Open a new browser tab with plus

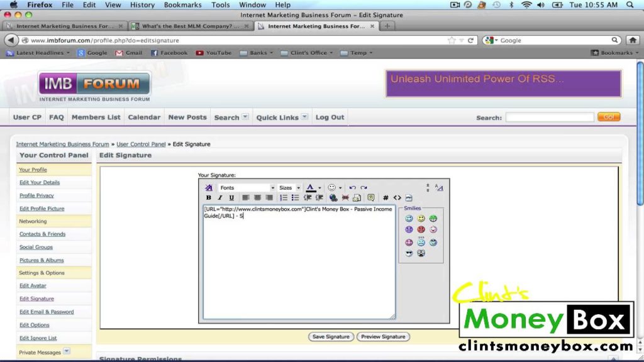click(387, 26)
